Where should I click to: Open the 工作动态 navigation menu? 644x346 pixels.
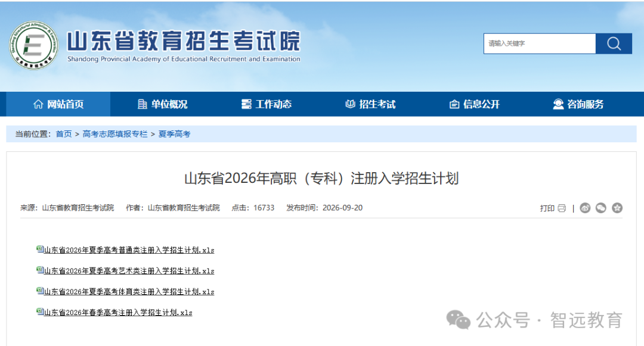coord(266,104)
